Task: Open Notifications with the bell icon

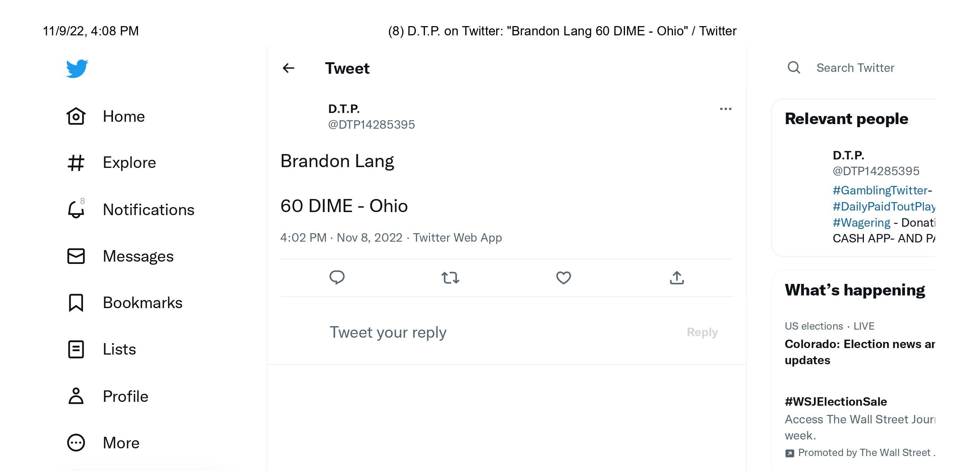Action: tap(76, 209)
